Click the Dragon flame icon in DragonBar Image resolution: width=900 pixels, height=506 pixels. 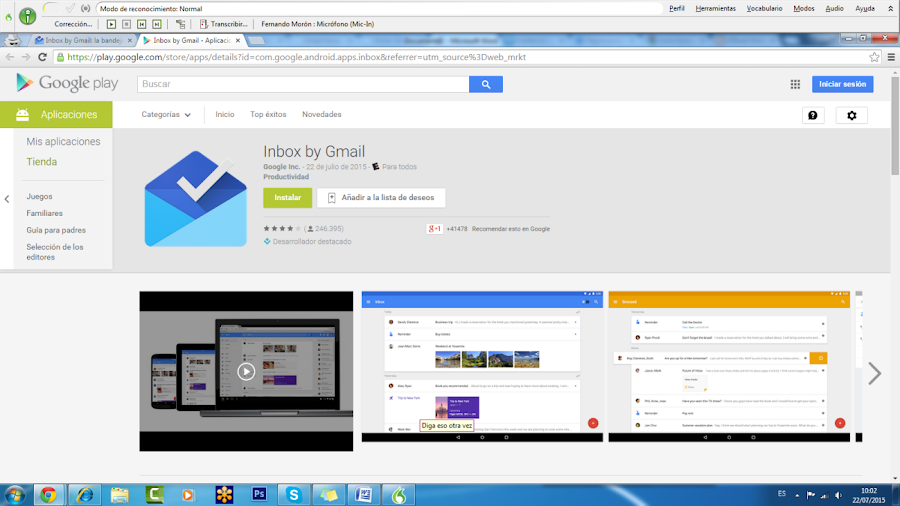pos(8,17)
